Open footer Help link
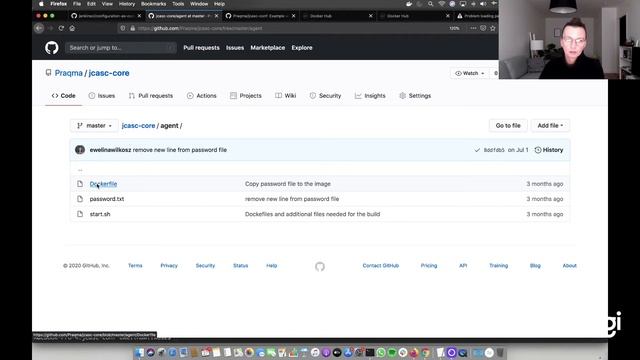 [x=271, y=266]
